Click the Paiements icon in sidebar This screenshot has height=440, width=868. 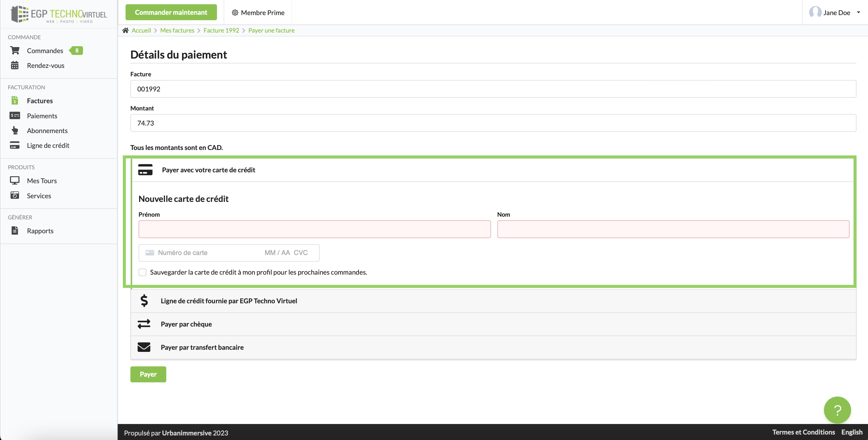point(14,116)
